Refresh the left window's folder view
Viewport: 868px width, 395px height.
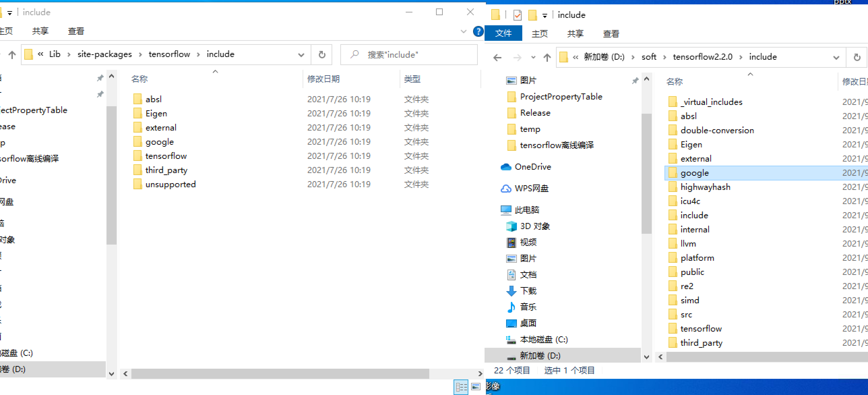click(321, 55)
